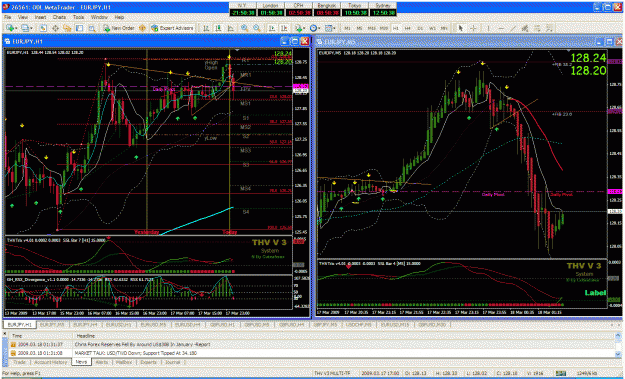Open the Profiles toolbar icon
This screenshot has height=379, width=625.
25,28
